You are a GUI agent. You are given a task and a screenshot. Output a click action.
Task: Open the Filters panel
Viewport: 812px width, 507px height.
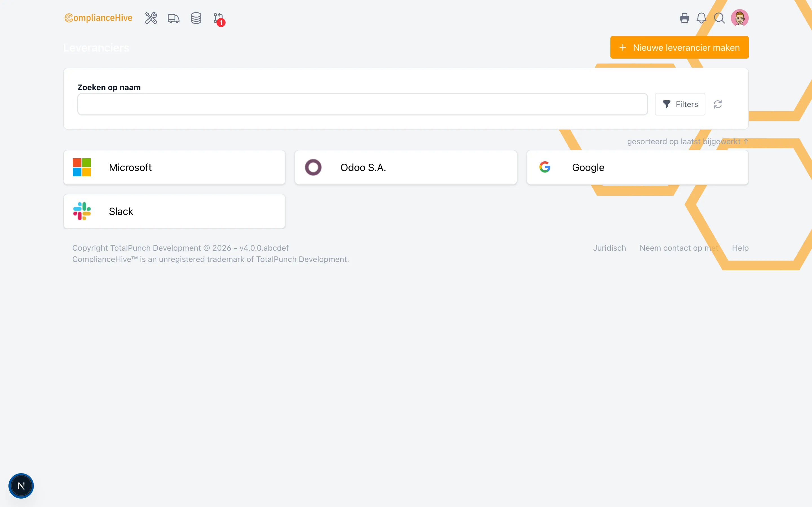coord(680,104)
